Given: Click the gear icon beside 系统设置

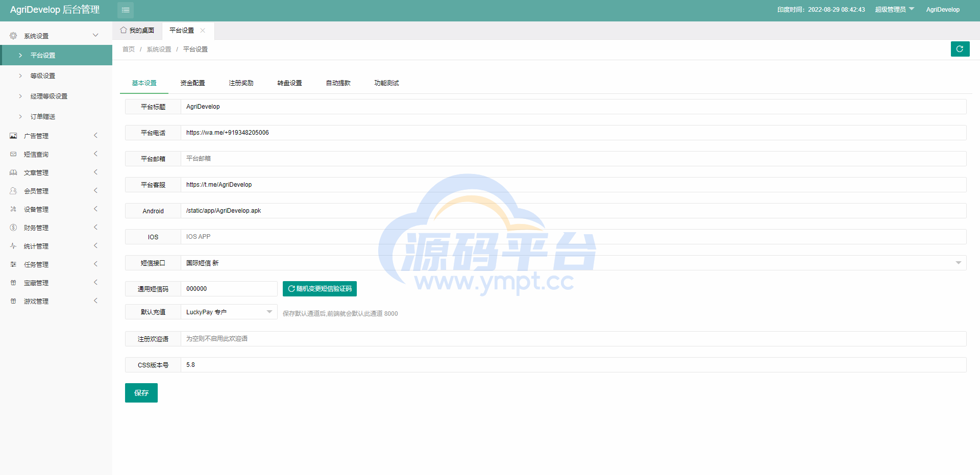Looking at the screenshot, I should pos(13,36).
